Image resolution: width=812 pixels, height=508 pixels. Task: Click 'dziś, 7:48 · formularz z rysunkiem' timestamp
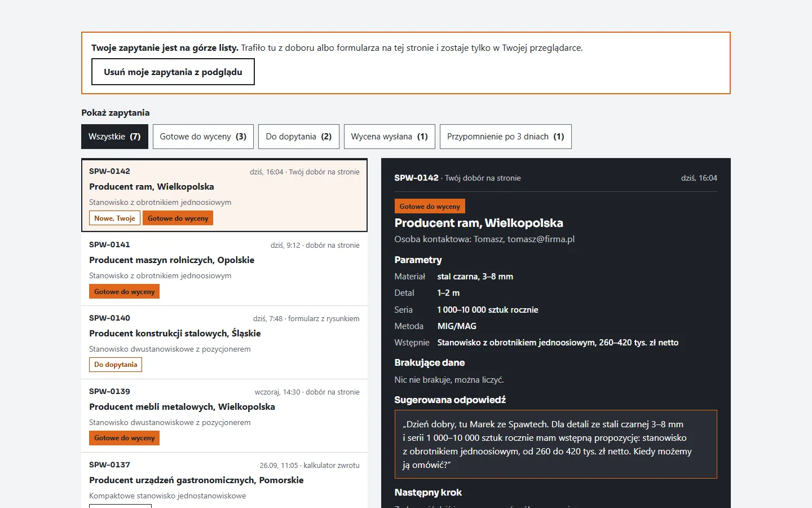306,318
